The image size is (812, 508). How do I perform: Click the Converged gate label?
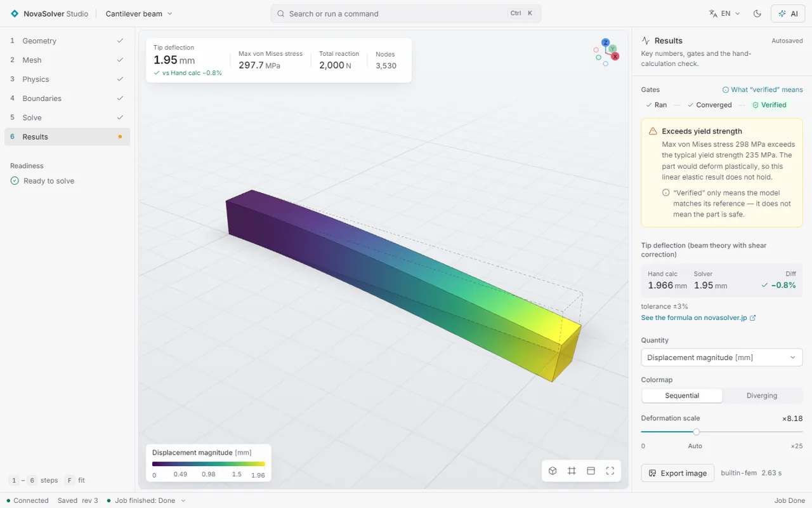(x=709, y=105)
